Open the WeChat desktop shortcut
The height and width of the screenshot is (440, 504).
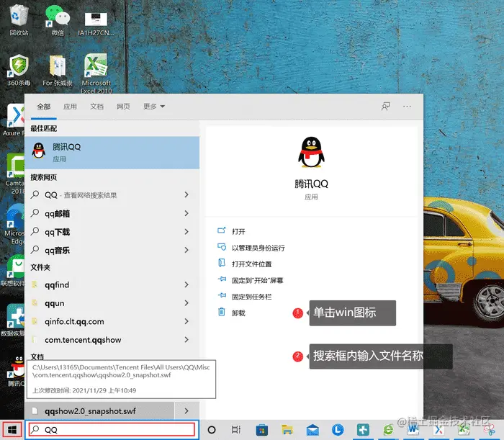click(x=58, y=20)
